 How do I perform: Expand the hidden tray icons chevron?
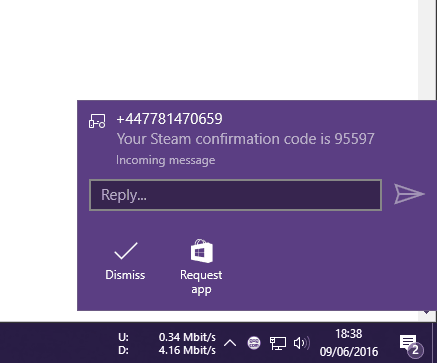[230, 343]
